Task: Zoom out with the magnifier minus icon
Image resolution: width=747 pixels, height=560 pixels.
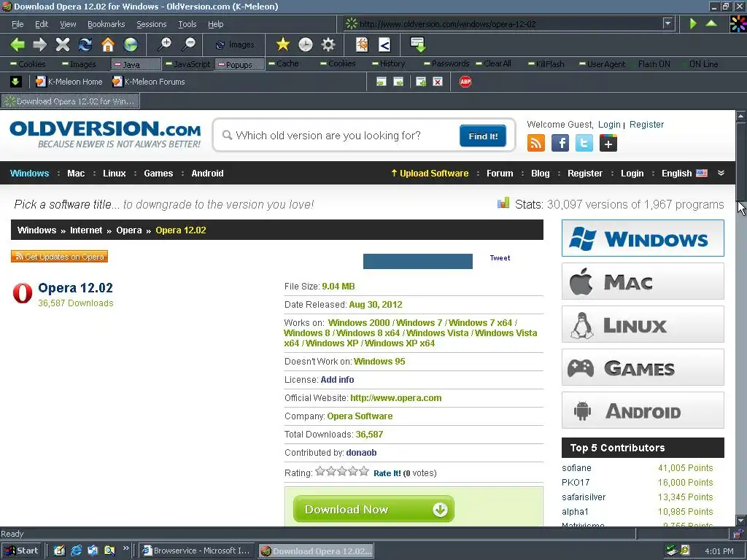Action: point(189,44)
